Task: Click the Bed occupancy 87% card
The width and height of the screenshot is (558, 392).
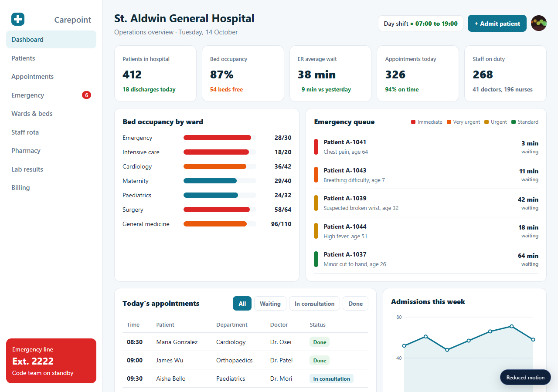Action: click(x=243, y=74)
